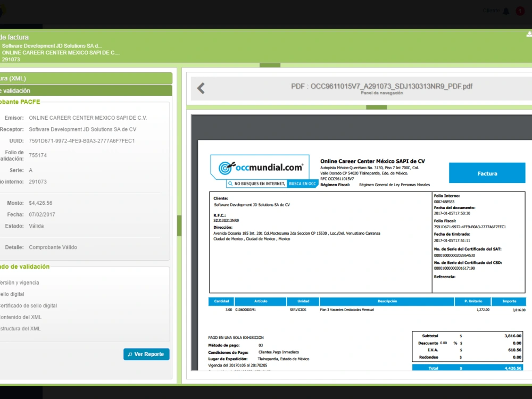Click the red notification counter badge
This screenshot has height=399, width=532.
(x=520, y=11)
